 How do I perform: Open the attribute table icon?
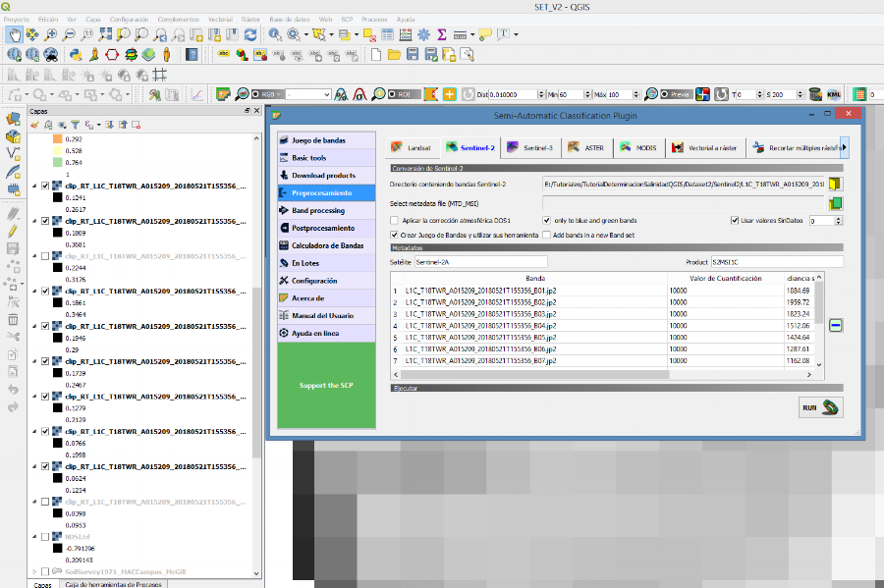tap(387, 35)
